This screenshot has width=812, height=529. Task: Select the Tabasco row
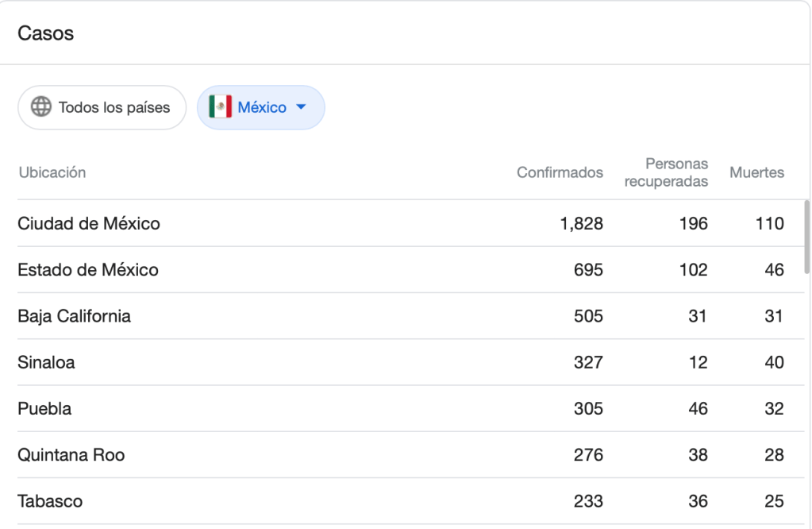click(50, 502)
